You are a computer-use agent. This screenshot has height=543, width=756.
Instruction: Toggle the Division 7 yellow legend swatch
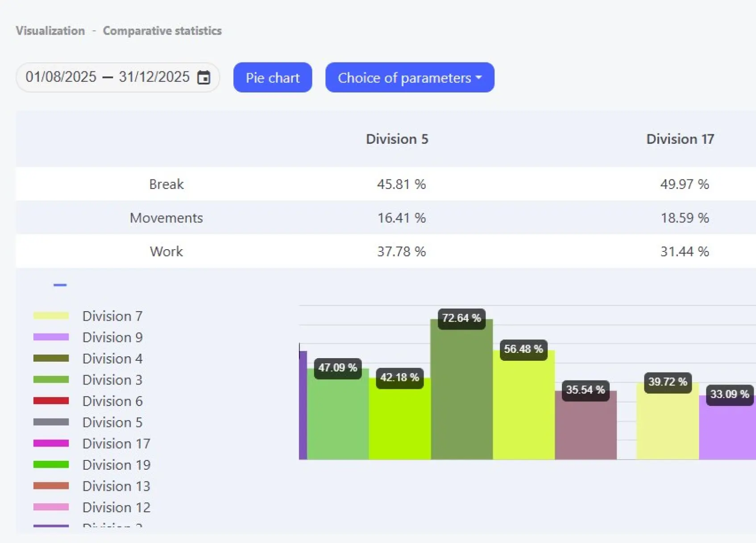point(51,316)
